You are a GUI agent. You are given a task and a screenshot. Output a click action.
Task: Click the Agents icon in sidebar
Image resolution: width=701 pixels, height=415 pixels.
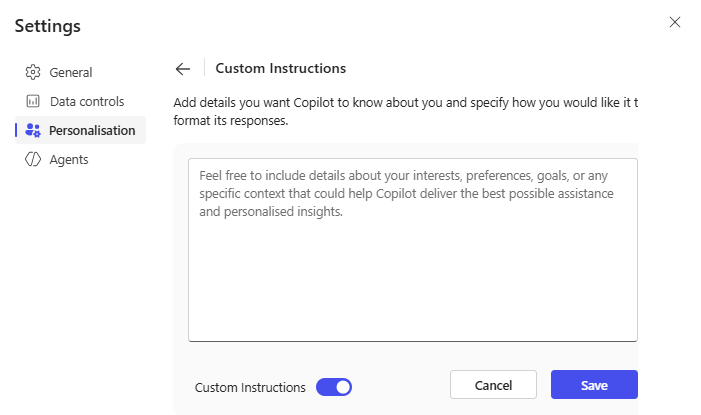point(33,159)
